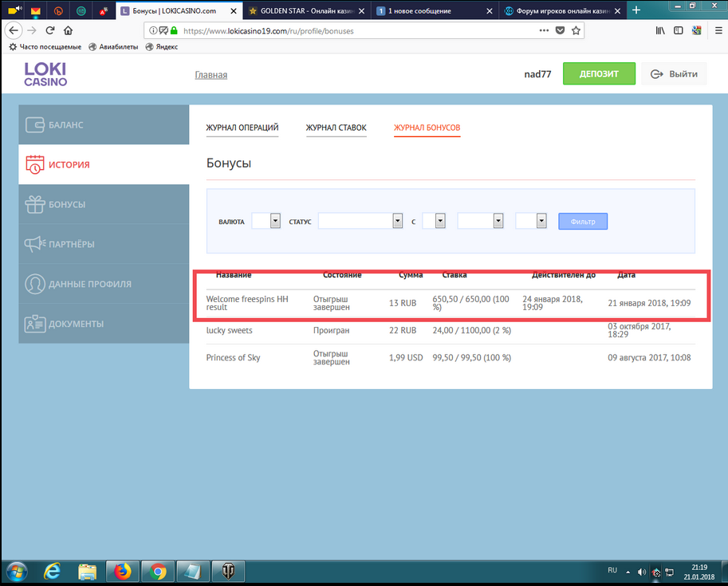Switch to the 1 новое сообщение tab
The height and width of the screenshot is (586, 728).
(x=434, y=10)
